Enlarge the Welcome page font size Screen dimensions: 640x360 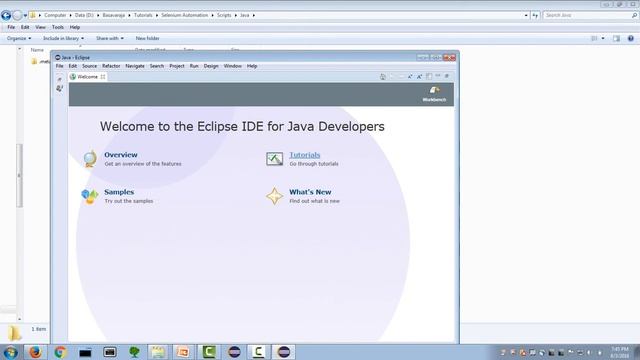point(419,77)
